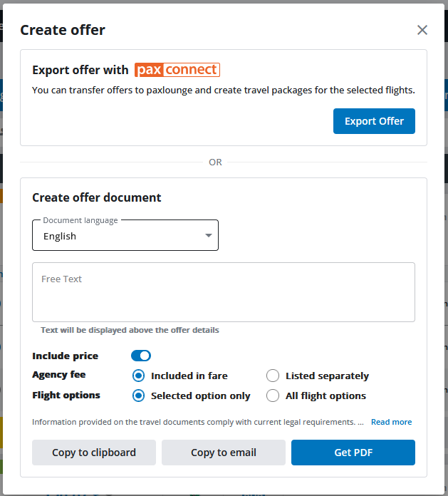
Task: Download offer with Get PDF
Action: 353,453
